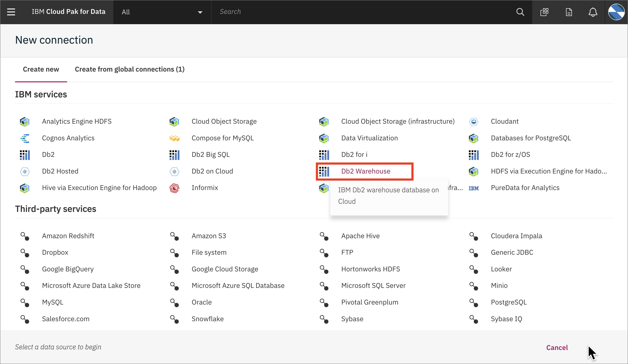The width and height of the screenshot is (628, 364).
Task: Click the Cloudant icon
Action: [x=473, y=122]
